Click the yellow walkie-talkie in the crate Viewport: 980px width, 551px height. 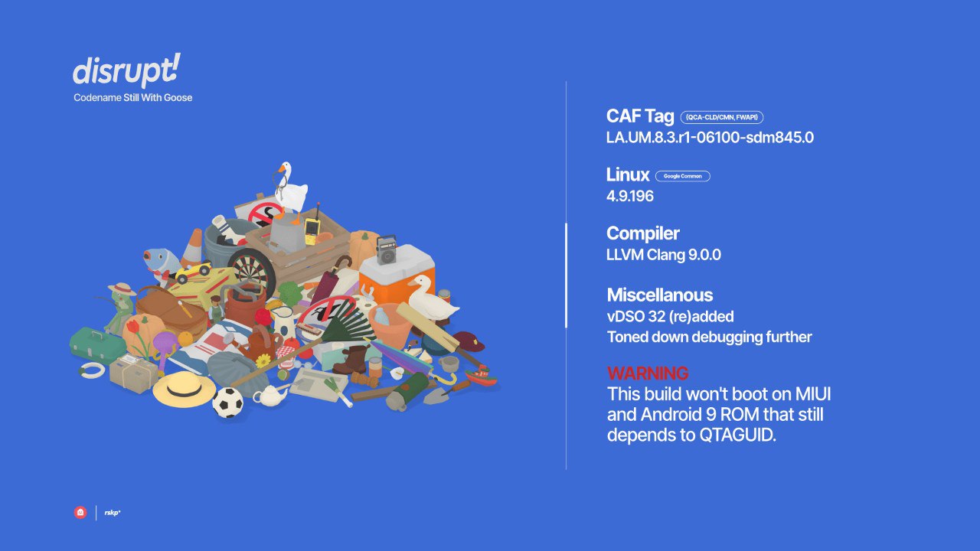click(x=312, y=230)
